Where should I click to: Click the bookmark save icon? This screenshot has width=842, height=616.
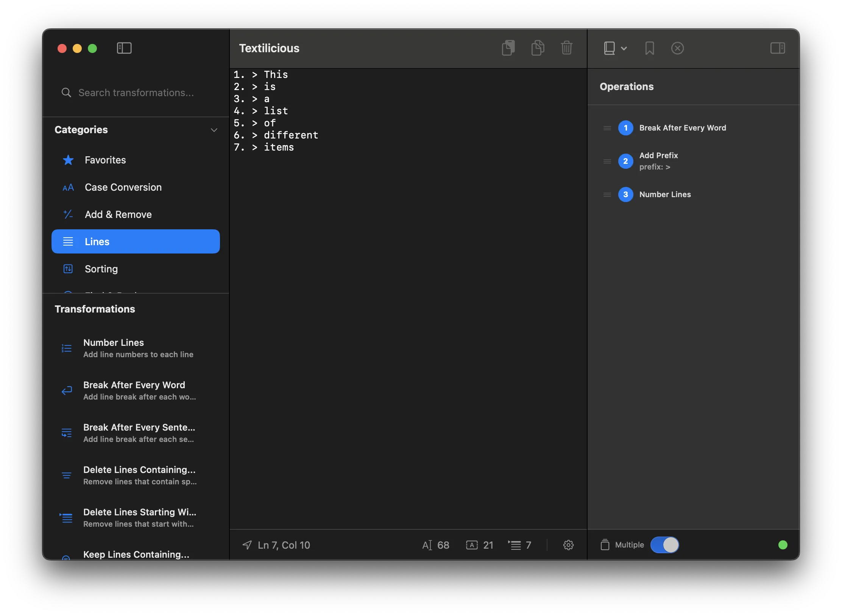click(x=649, y=48)
